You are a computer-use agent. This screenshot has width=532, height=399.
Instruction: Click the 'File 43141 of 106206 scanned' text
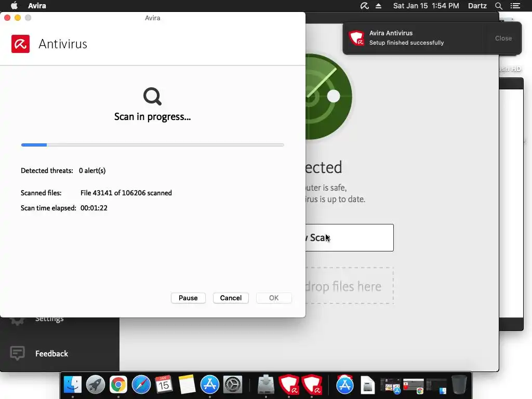(x=126, y=193)
